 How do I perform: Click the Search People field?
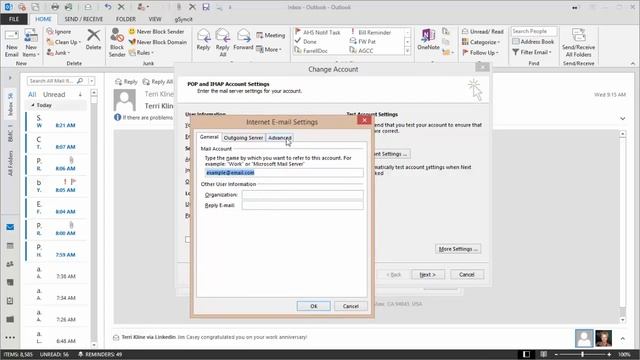tap(534, 31)
